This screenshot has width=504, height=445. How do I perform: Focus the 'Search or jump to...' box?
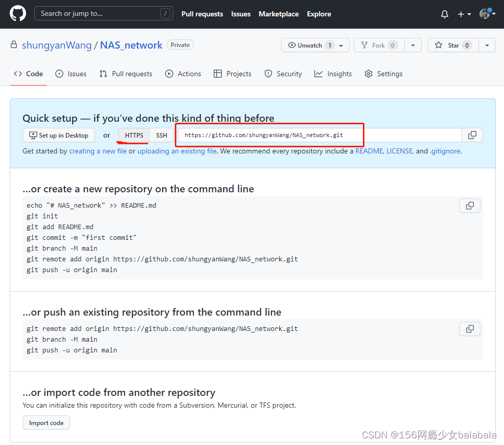pyautogui.click(x=103, y=13)
